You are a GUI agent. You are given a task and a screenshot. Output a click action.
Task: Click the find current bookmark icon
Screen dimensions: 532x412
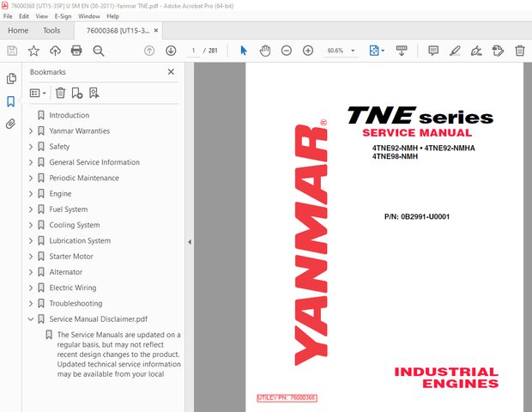(x=94, y=93)
